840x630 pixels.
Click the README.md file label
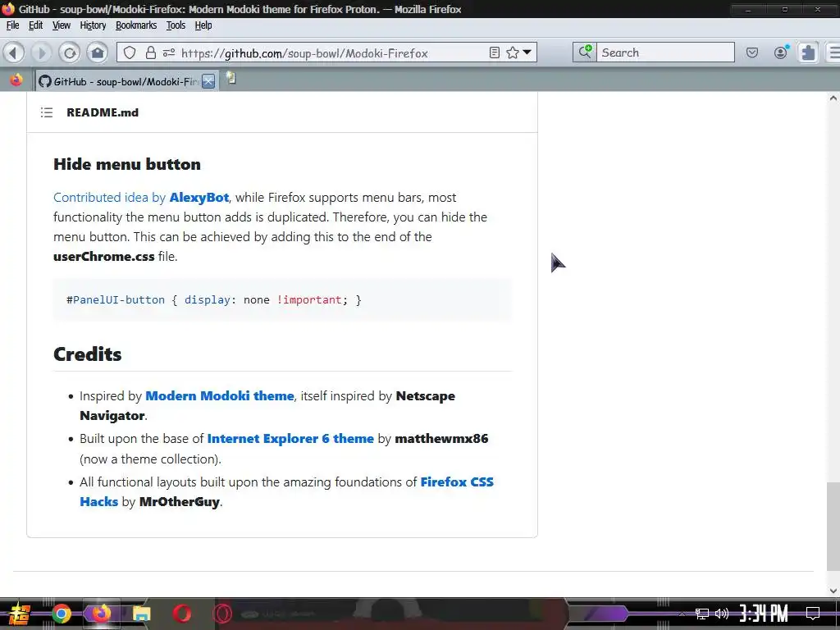tap(103, 112)
